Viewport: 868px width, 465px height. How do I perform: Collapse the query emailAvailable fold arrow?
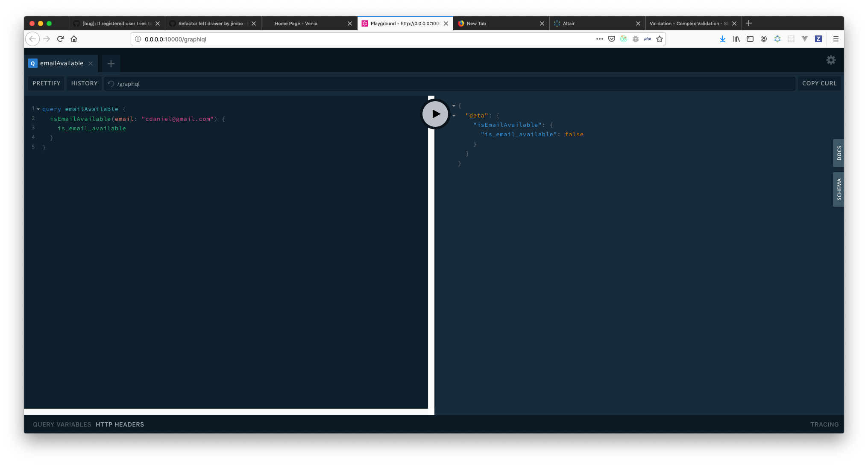coord(38,109)
